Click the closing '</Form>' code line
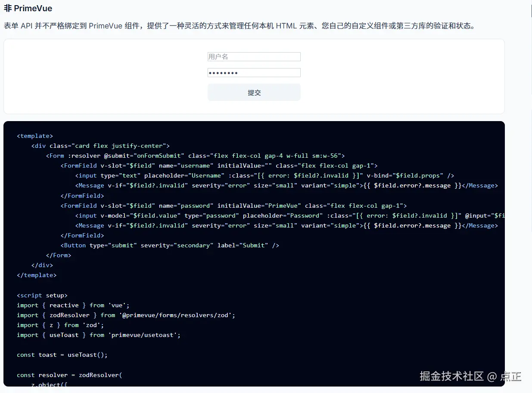Image resolution: width=532 pixels, height=393 pixels. click(59, 255)
